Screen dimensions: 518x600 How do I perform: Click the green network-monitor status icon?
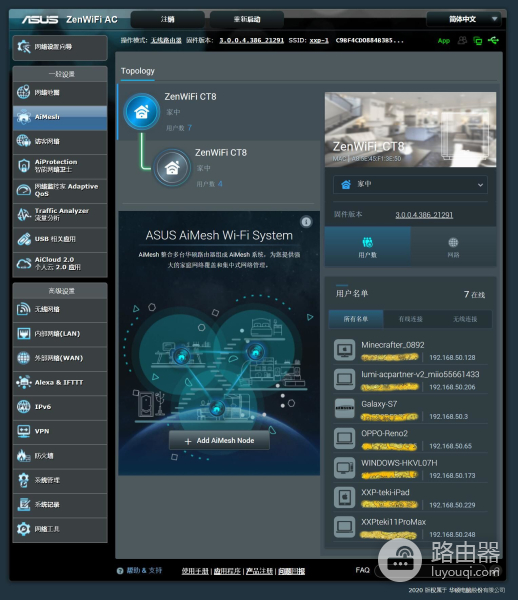point(477,41)
